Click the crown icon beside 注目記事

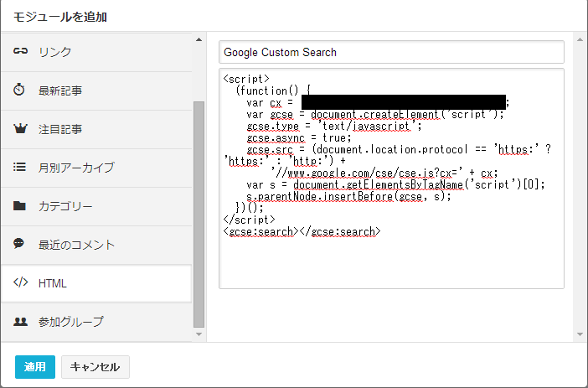tap(20, 128)
